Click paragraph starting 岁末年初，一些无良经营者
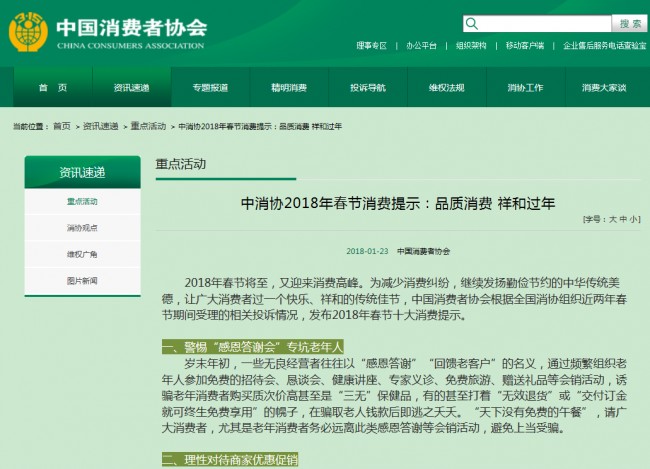The width and height of the screenshot is (650, 469). click(394, 395)
